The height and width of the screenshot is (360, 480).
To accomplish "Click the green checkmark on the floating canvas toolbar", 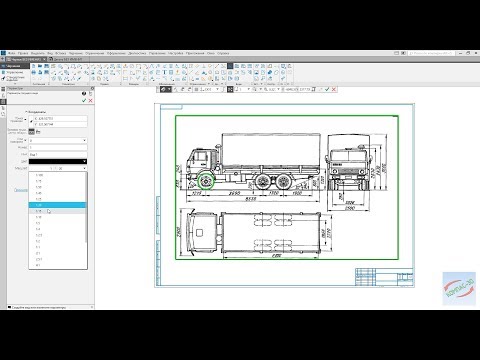I will [x=327, y=89].
